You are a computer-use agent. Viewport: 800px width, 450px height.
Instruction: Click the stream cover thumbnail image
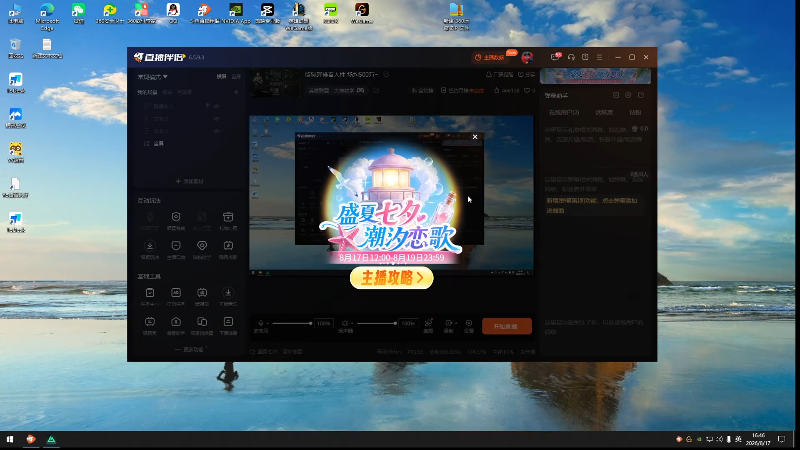tap(276, 82)
